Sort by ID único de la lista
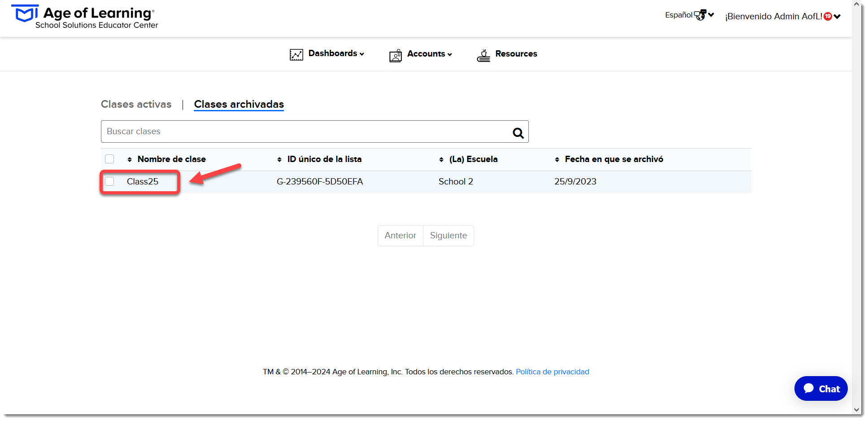Screen dimensions: 868x421 (324, 159)
